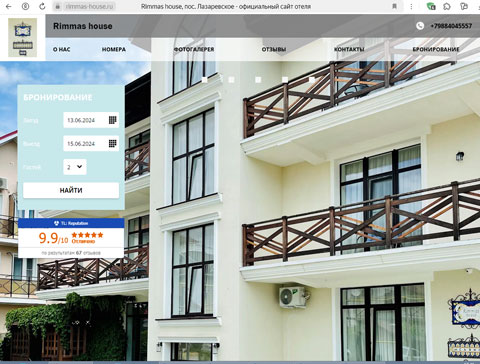Image resolution: width=480 pixels, height=364 pixels.
Task: Reload the page with refresh icon
Action: click(x=42, y=6)
